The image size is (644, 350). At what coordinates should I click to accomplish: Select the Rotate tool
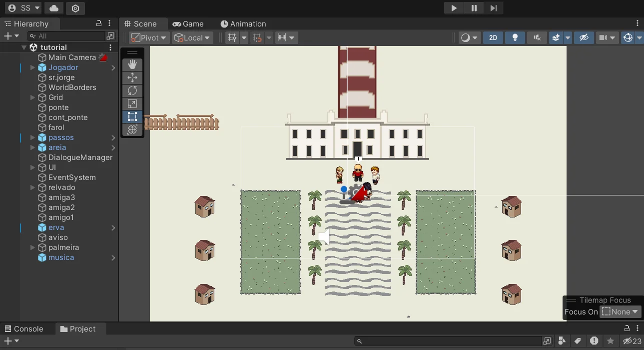[132, 90]
